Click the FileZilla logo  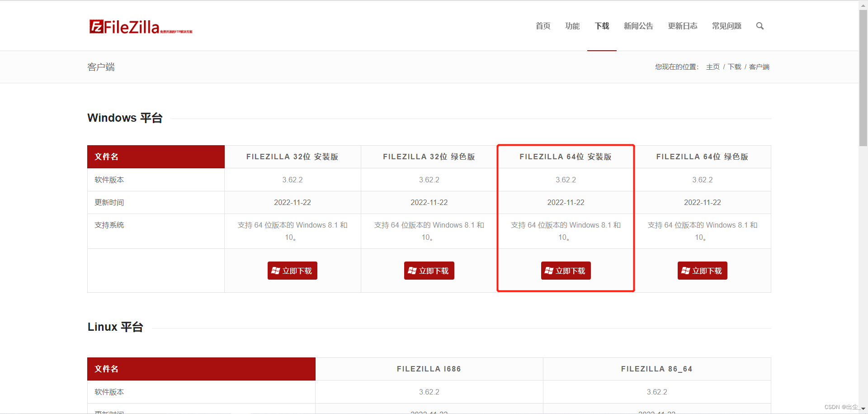[140, 26]
